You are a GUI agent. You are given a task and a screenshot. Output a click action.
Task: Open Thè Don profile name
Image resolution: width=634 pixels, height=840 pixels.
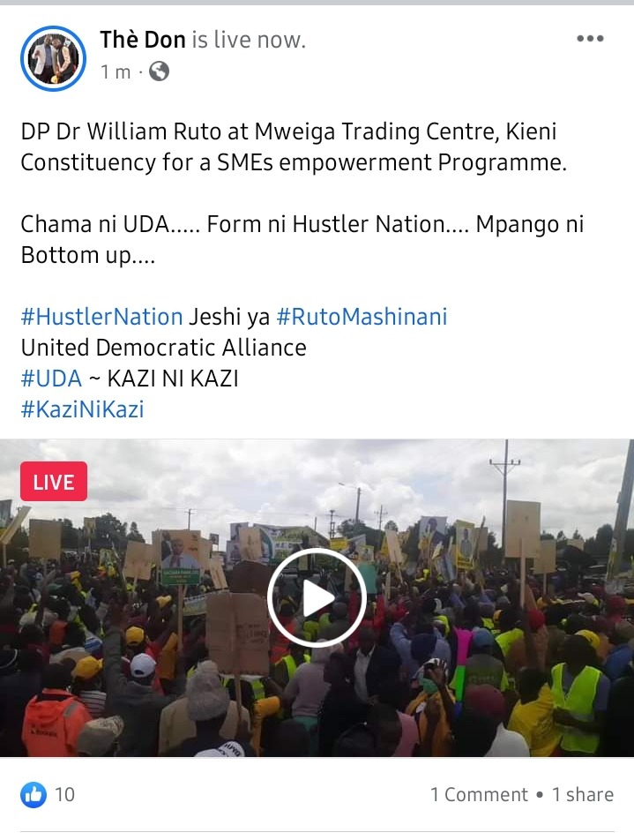(143, 41)
